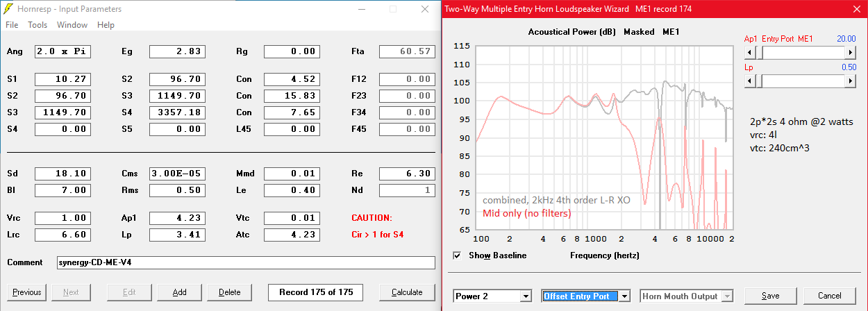
Task: Open the Window menu
Action: [x=72, y=25]
